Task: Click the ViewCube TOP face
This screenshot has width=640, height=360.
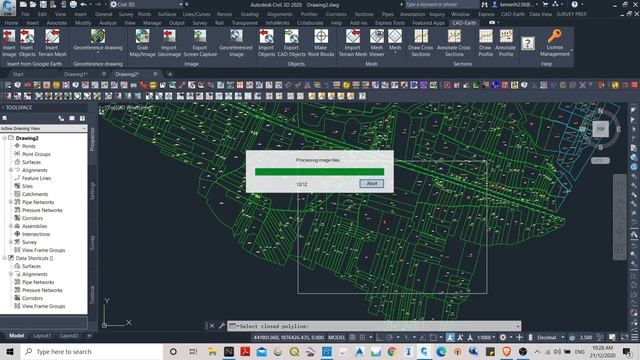Action: coord(600,129)
